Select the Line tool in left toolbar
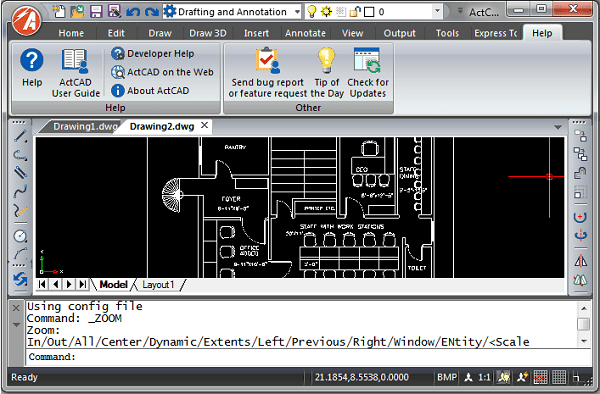 point(20,136)
